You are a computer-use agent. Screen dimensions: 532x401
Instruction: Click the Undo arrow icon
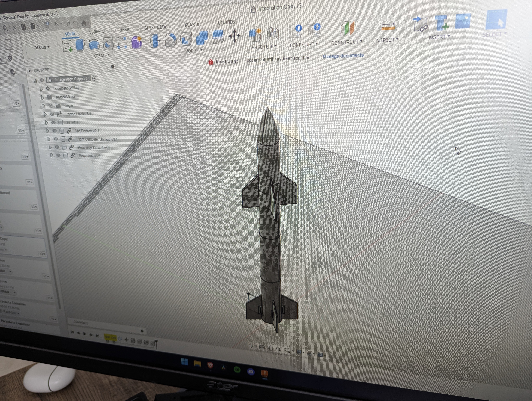tap(56, 24)
